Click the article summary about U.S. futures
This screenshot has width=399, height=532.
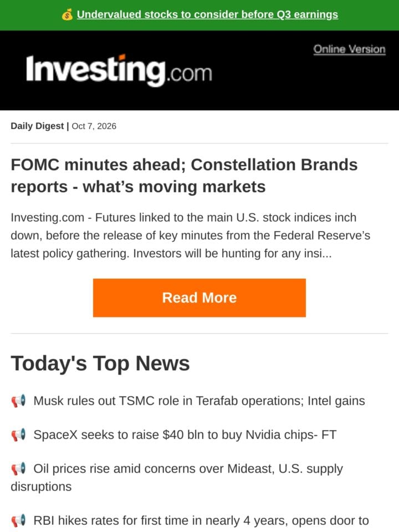(x=190, y=236)
